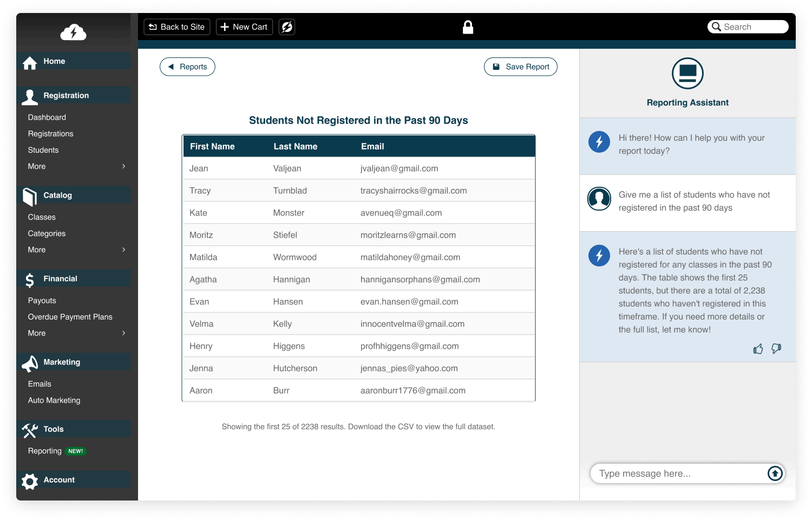The height and width of the screenshot is (520, 812).
Task: Click the Reporting Assistant monitor icon
Action: (687, 73)
